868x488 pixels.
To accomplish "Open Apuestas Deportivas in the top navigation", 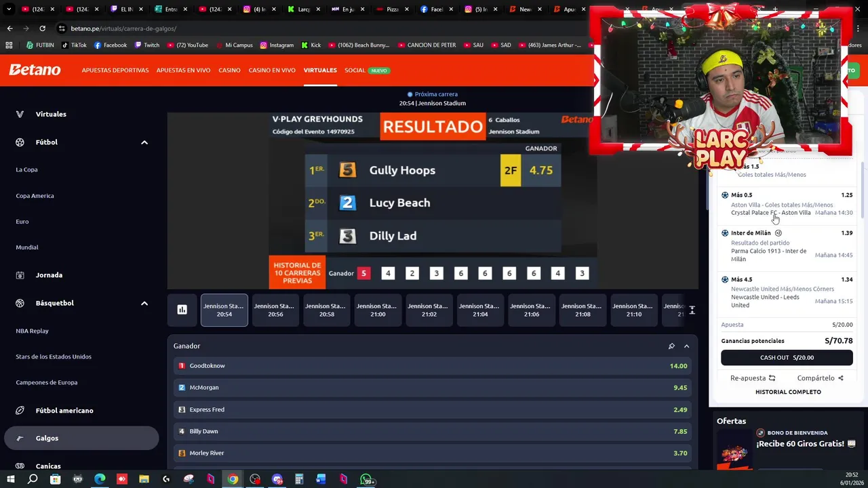I will click(115, 70).
